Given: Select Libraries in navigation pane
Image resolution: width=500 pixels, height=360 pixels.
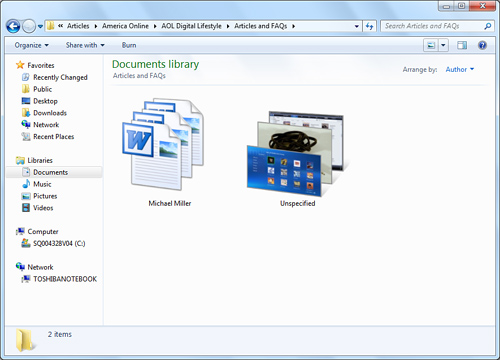Looking at the screenshot, I should coord(40,160).
